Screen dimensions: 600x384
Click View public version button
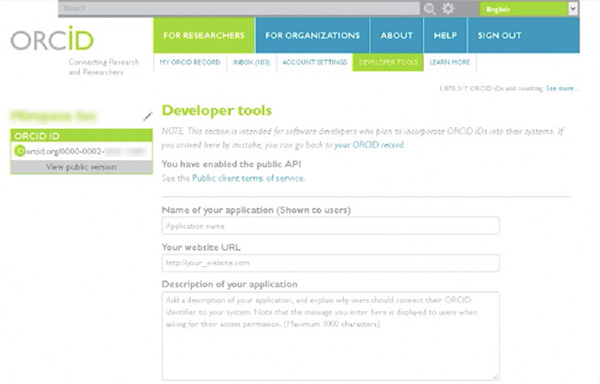pyautogui.click(x=82, y=167)
